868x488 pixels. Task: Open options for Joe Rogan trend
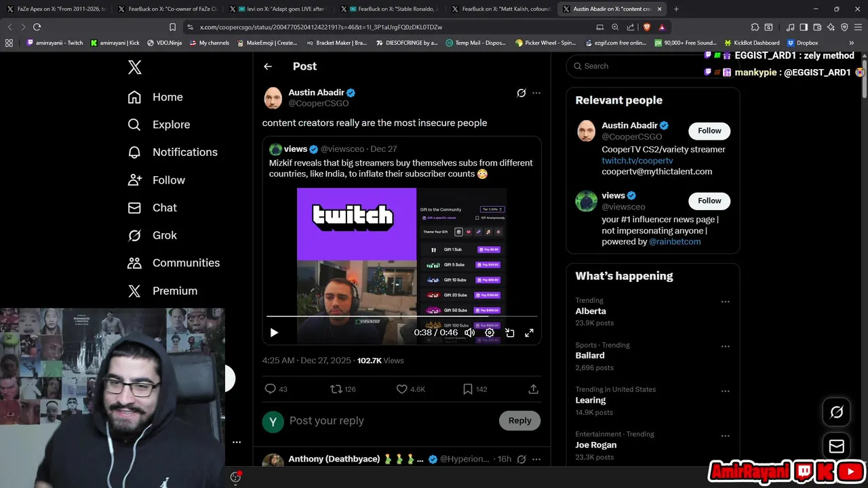point(725,436)
